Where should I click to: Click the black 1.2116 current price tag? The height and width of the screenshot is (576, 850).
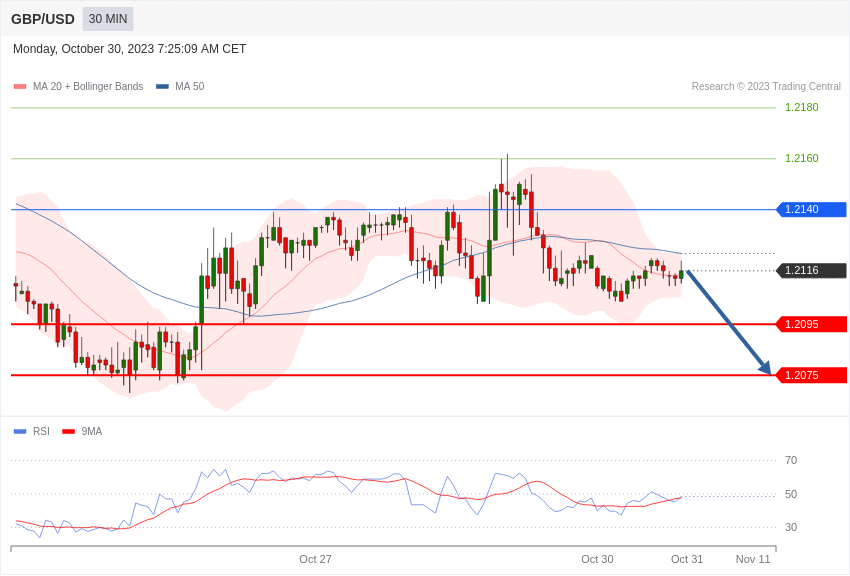click(812, 270)
